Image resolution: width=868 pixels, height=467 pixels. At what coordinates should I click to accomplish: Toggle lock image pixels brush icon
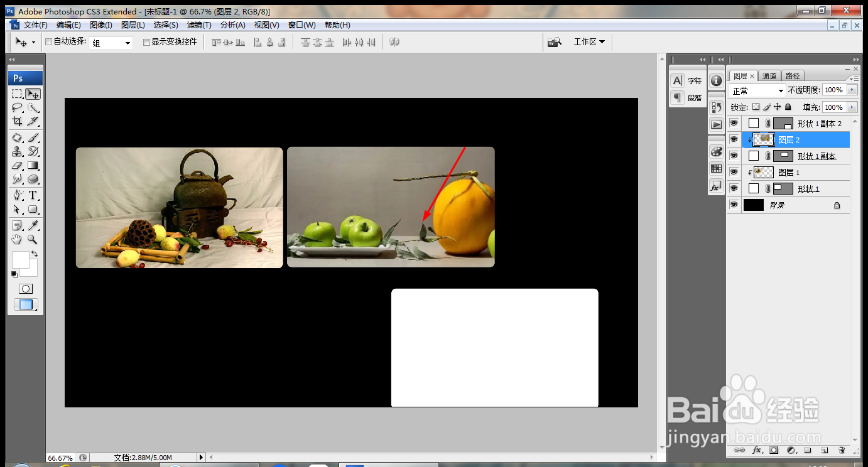tap(767, 107)
